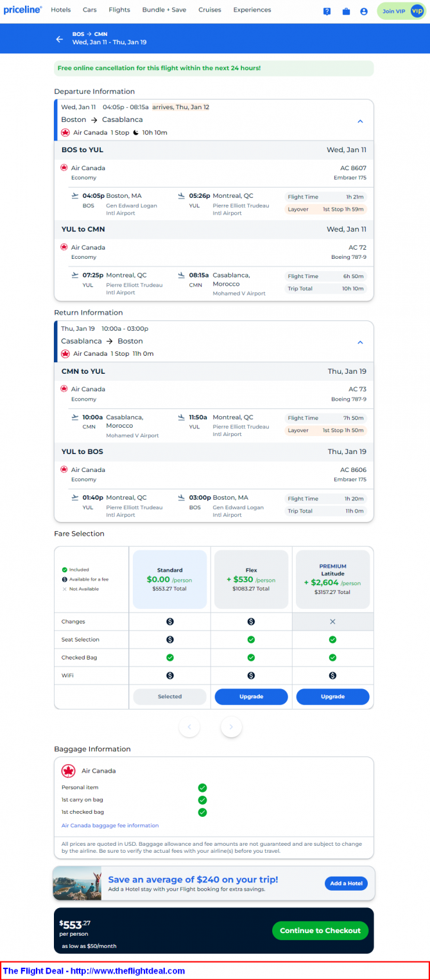Viewport: 430px width, 980px height.
Task: Click Personal item included checkmark
Action: (202, 787)
